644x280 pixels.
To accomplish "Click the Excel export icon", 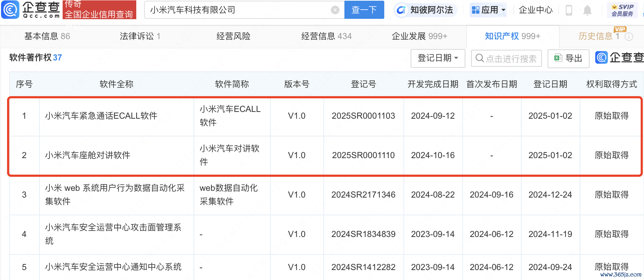I will click(558, 58).
